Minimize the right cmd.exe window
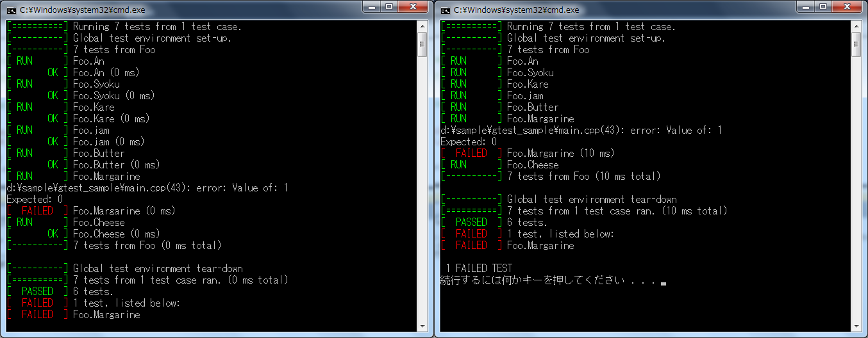Viewport: 868px width, 338px height. point(806,6)
